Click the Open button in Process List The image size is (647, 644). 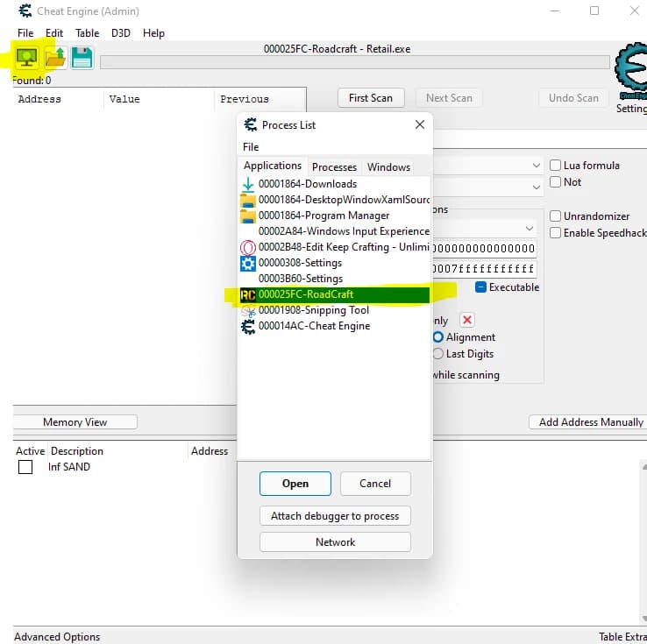pyautogui.click(x=295, y=484)
